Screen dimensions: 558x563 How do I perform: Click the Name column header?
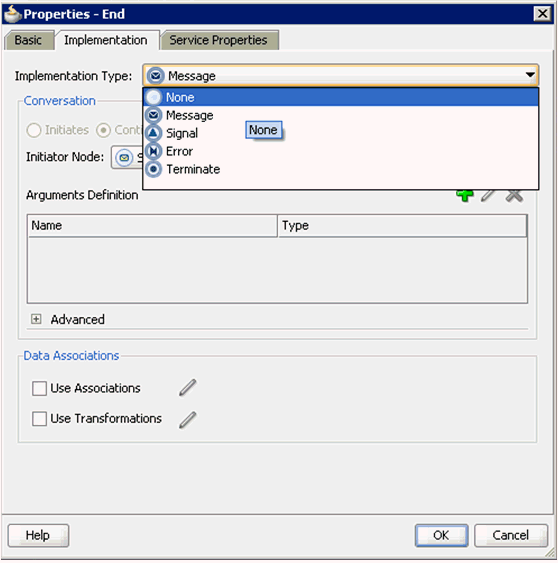(152, 226)
